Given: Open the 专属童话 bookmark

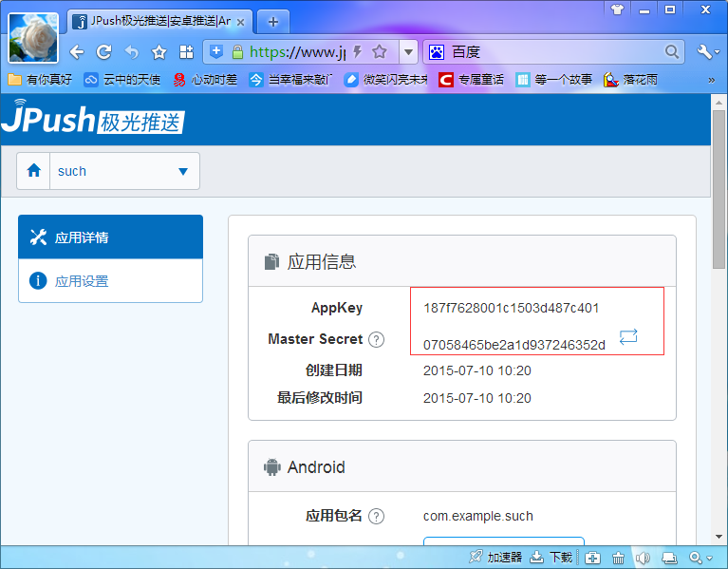Looking at the screenshot, I should 471,80.
